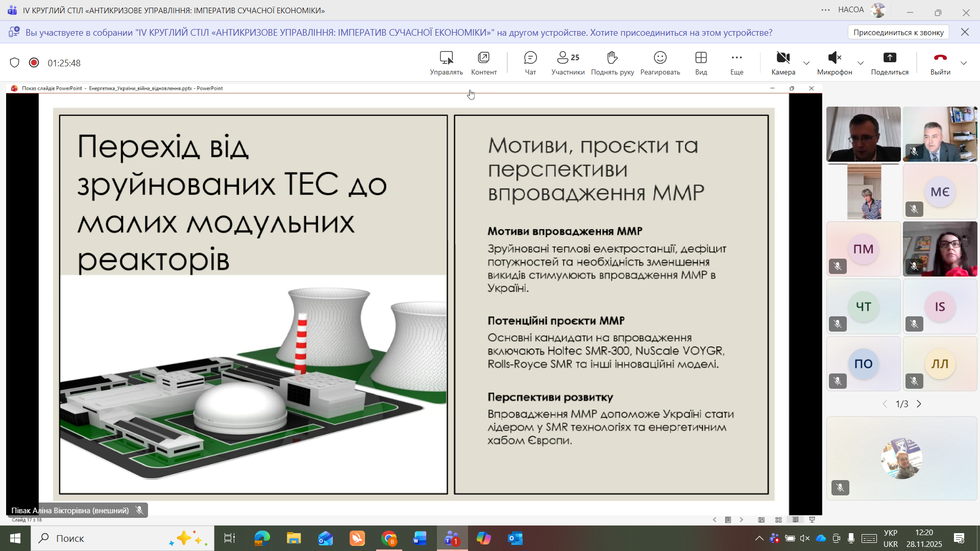Open the Content sharing popout
980x551 pixels.
(483, 58)
